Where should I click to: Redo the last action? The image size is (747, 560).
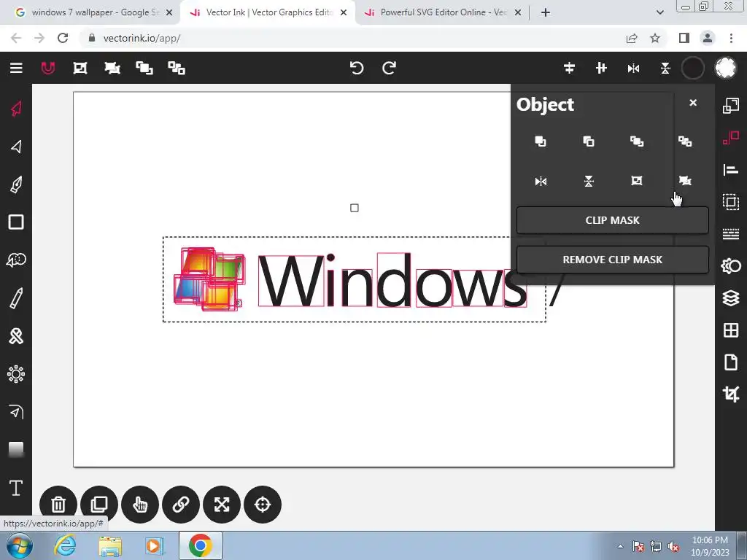(390, 68)
